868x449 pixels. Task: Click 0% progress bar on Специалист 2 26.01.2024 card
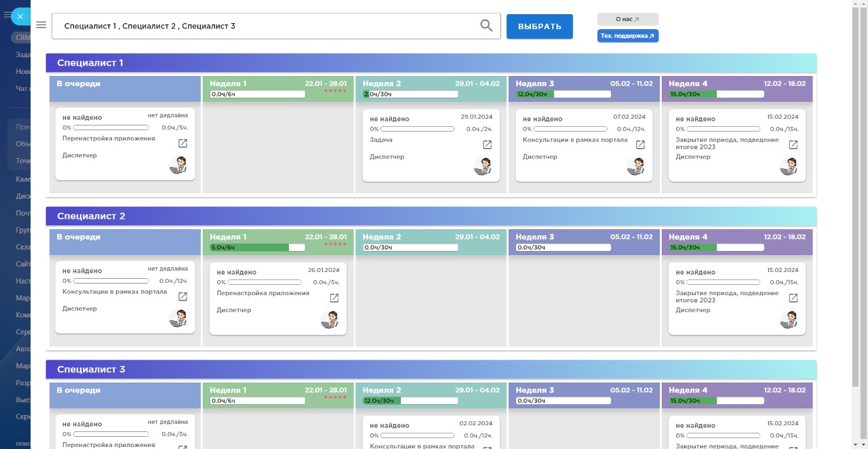(x=264, y=282)
